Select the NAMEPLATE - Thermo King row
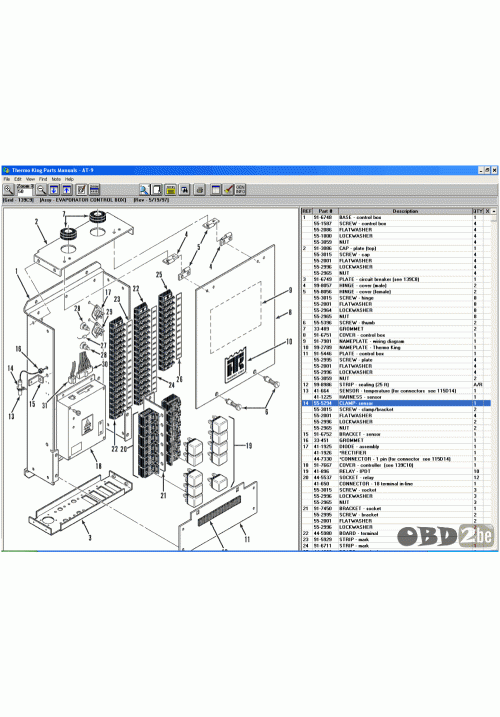The width and height of the screenshot is (500, 717). 396,347
